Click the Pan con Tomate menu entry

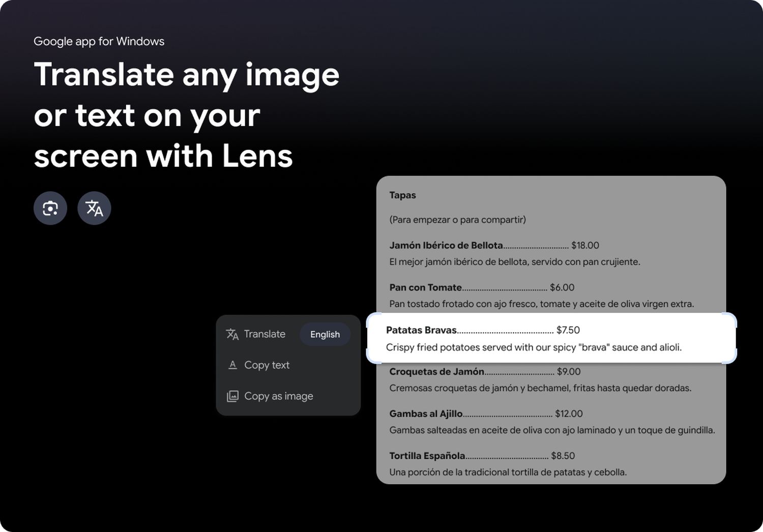425,287
